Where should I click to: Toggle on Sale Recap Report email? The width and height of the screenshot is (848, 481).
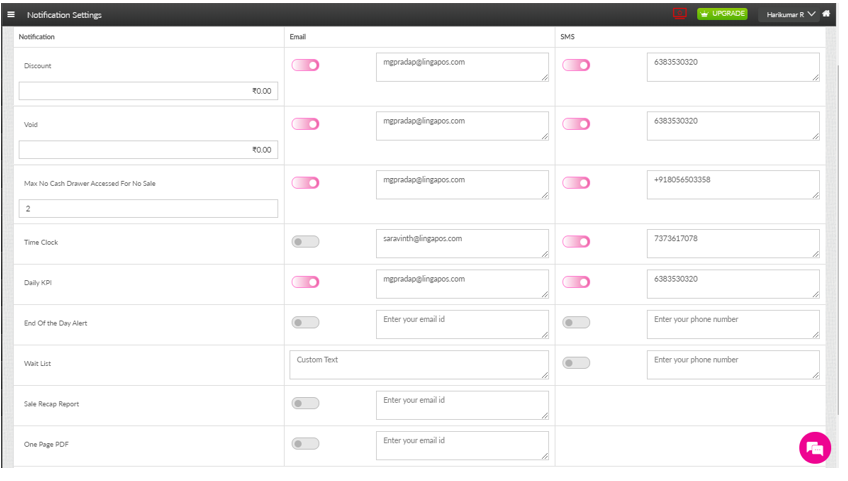[x=305, y=403]
